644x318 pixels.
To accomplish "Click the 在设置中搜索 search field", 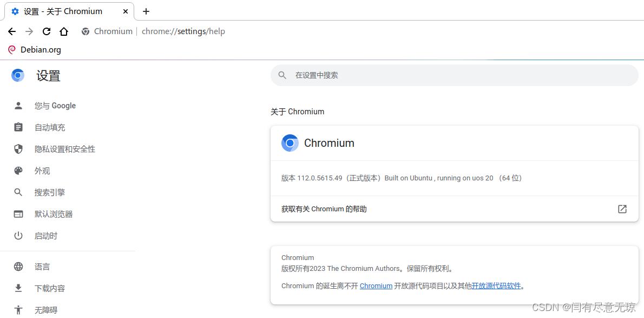I will [x=454, y=75].
